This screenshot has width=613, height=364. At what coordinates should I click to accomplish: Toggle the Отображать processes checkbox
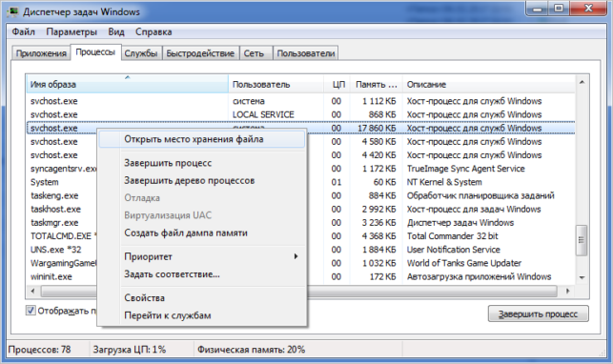(x=31, y=311)
